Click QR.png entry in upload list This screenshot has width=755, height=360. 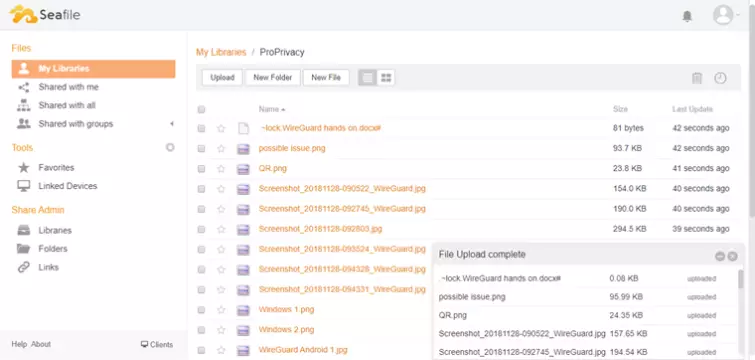click(x=453, y=315)
